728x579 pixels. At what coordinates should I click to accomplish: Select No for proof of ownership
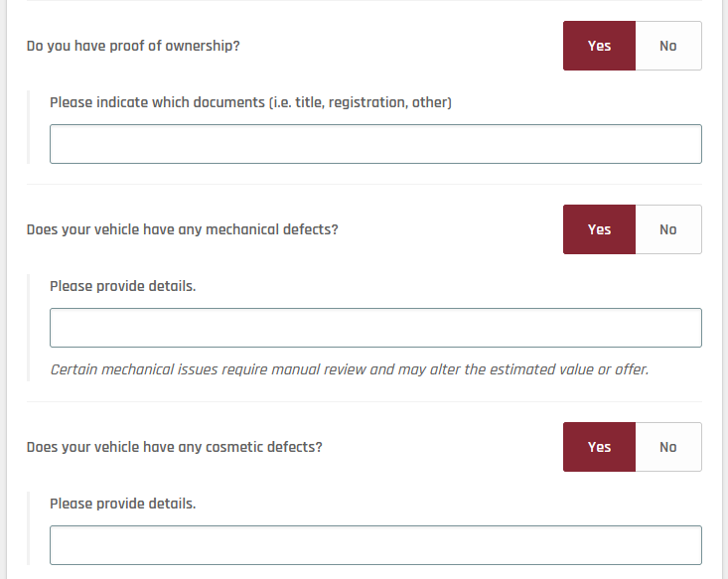click(667, 46)
